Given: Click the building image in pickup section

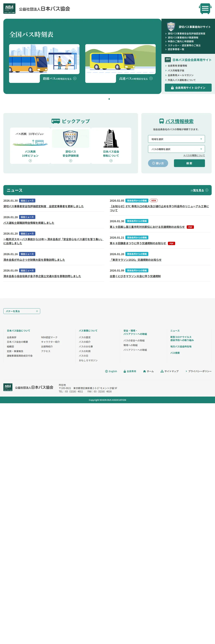Looking at the screenshot, I should click(111, 138).
